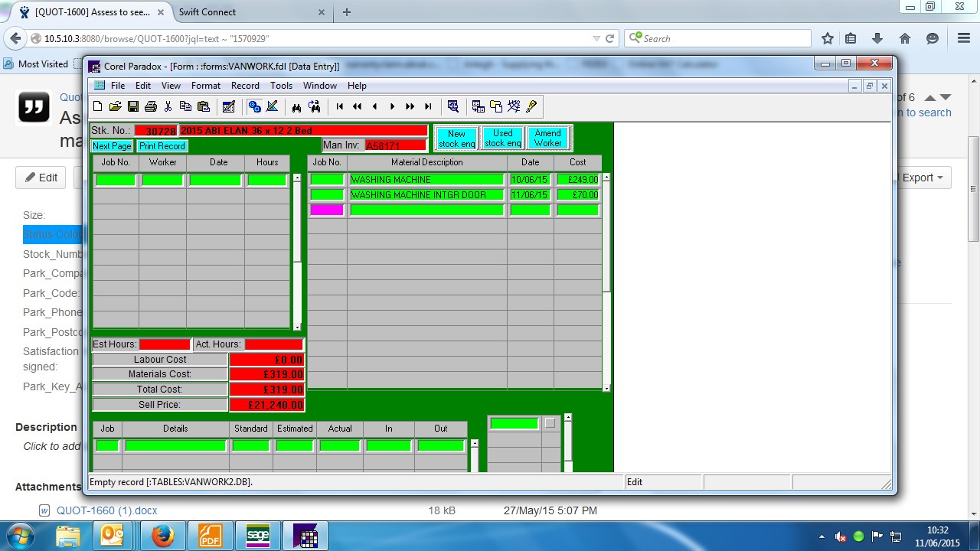Click the Cut scissors icon

168,106
